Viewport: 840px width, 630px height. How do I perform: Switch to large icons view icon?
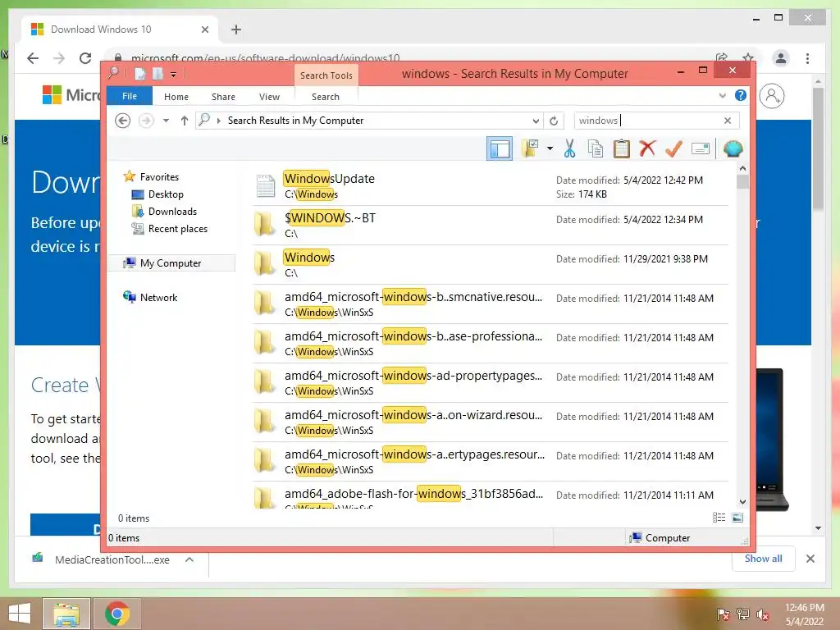[x=737, y=518]
